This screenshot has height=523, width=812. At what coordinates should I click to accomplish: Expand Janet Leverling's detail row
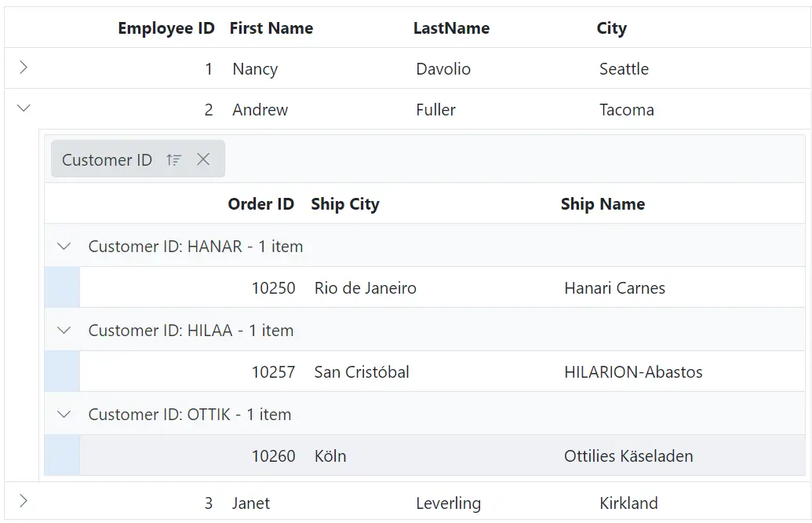[23, 502]
